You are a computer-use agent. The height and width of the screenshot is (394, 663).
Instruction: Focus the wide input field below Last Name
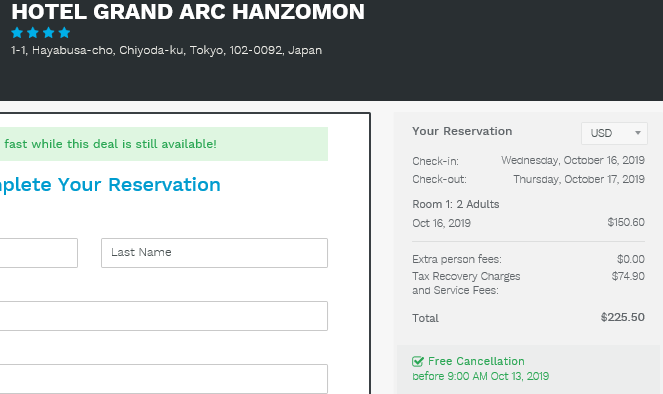[163, 316]
